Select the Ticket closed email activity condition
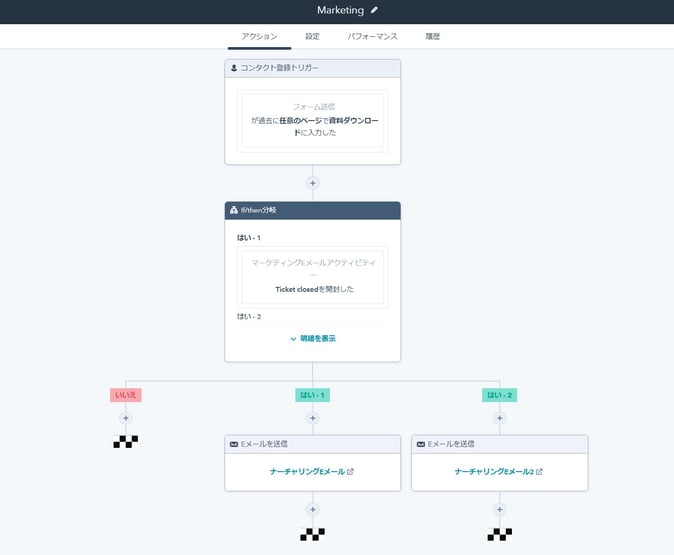 (x=312, y=277)
